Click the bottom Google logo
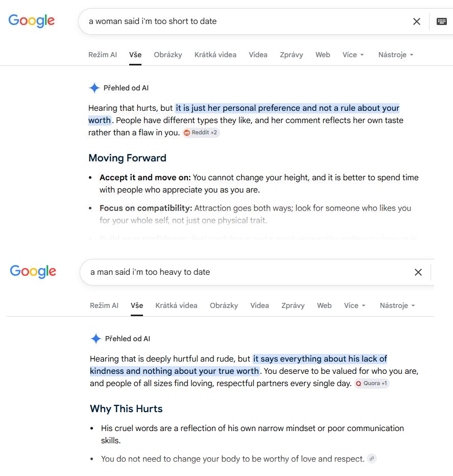The width and height of the screenshot is (453, 476). coord(33,272)
